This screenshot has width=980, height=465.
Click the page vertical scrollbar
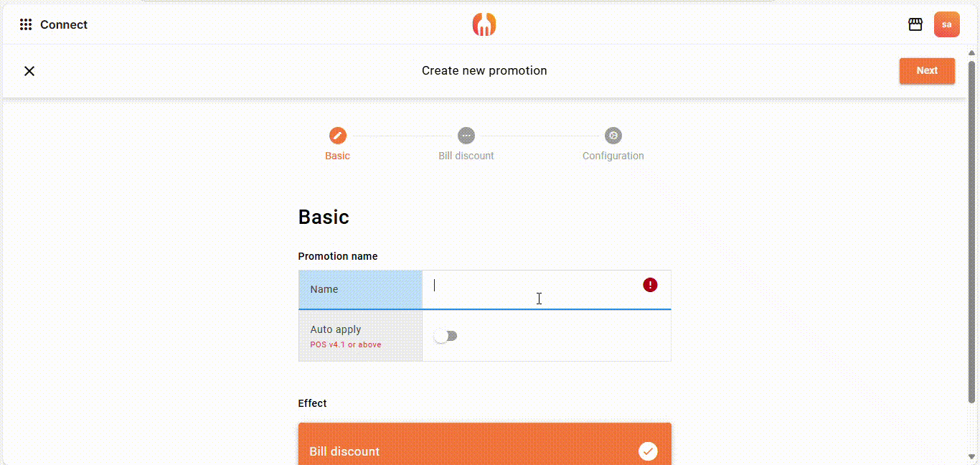(x=972, y=230)
